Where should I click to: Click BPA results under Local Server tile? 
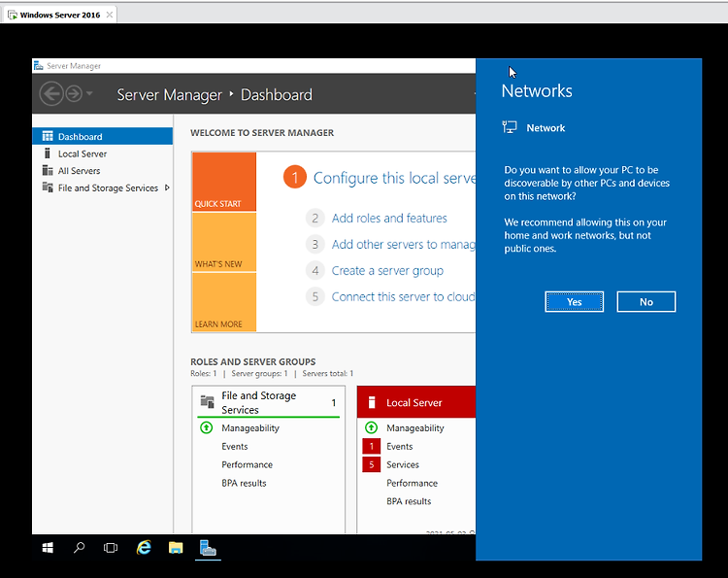(x=409, y=501)
